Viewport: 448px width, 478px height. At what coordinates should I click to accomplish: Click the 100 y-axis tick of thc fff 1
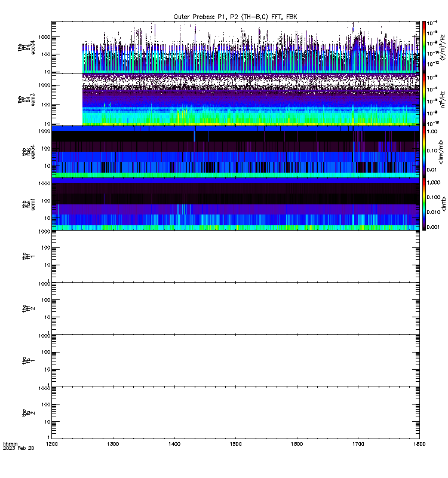pos(46,248)
